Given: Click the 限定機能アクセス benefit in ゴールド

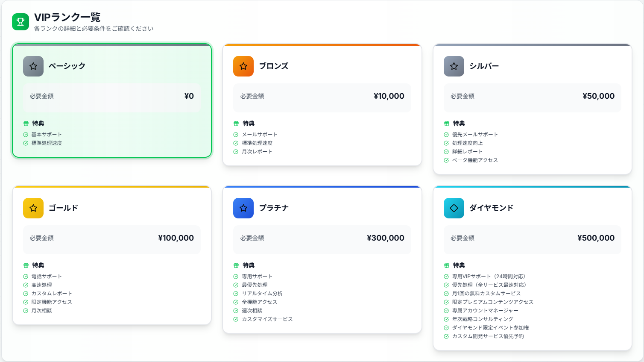Looking at the screenshot, I should click(x=51, y=302).
